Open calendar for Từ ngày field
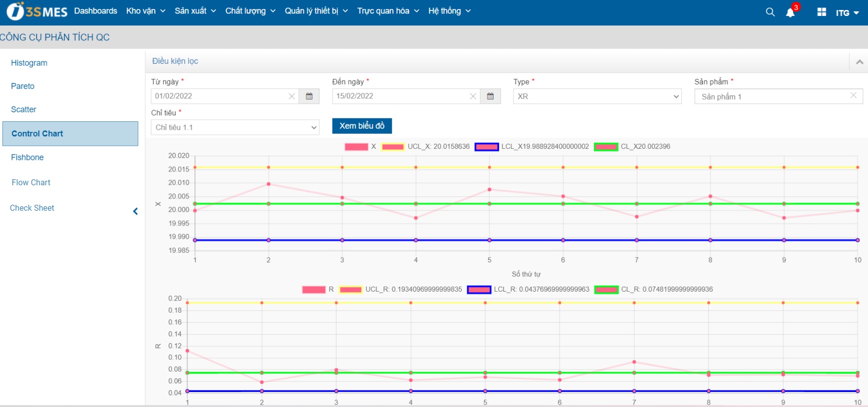The height and width of the screenshot is (407, 868). [x=309, y=96]
